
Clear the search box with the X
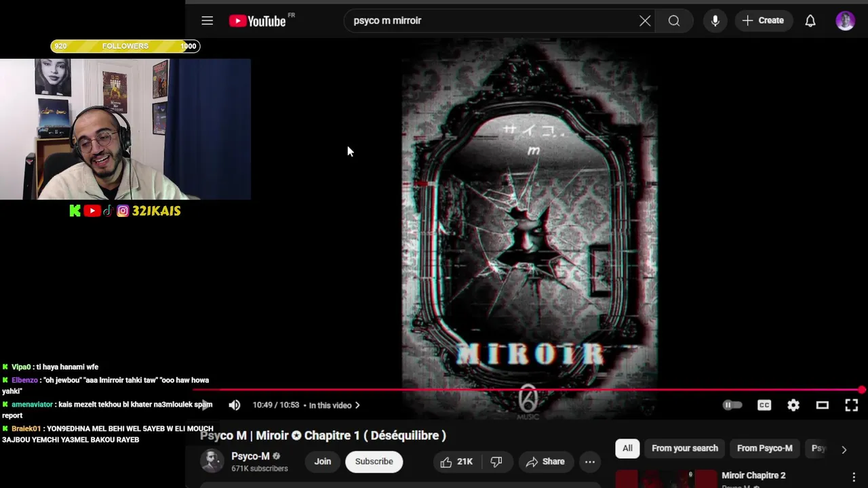[645, 21]
